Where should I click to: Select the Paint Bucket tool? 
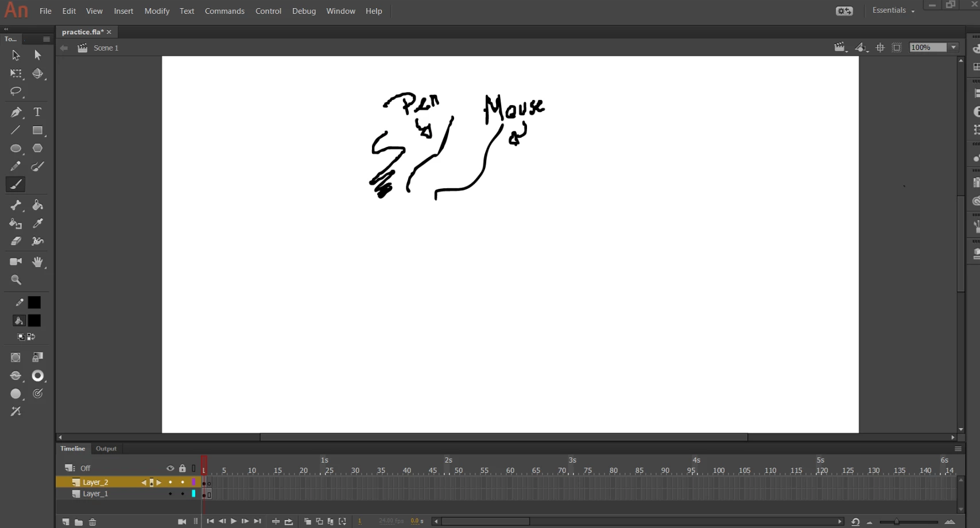[x=37, y=205]
